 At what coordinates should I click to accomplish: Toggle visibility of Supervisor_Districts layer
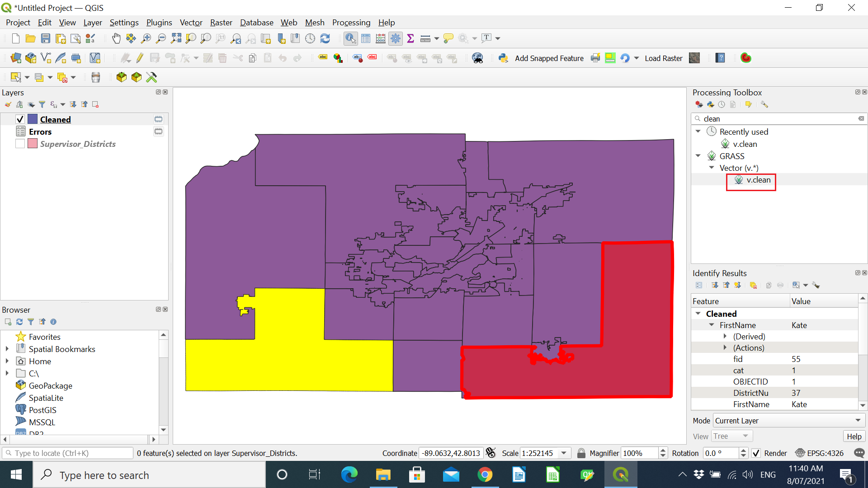point(20,144)
